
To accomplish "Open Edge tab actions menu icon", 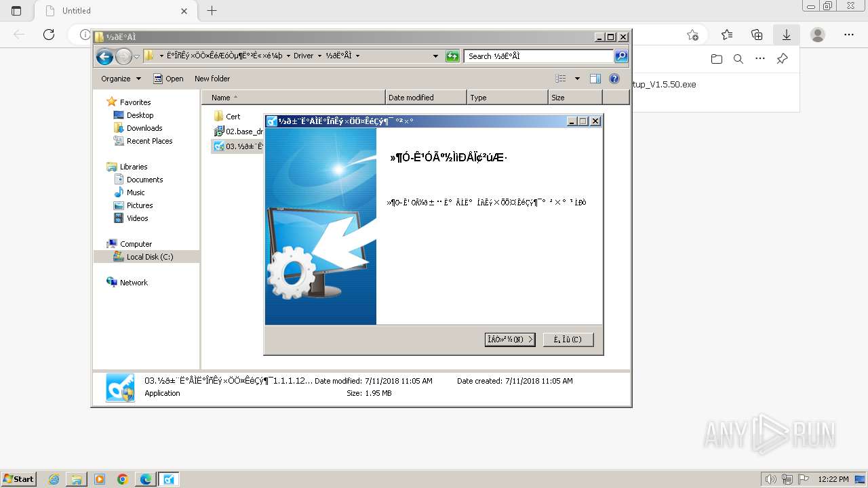I will click(x=16, y=11).
